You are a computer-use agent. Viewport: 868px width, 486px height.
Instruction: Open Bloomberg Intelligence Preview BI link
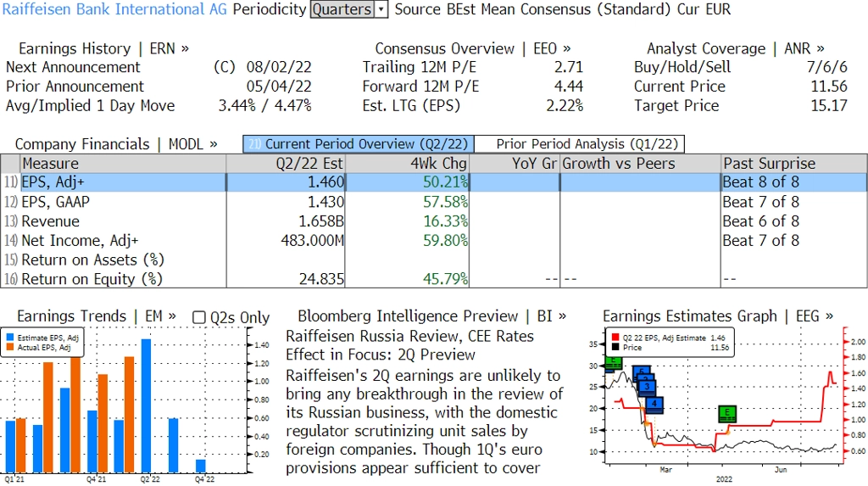click(x=431, y=316)
